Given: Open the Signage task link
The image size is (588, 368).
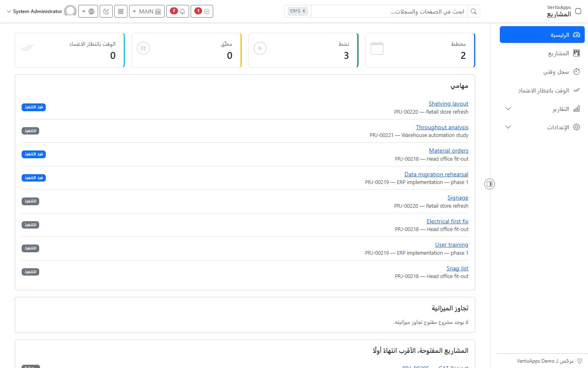Looking at the screenshot, I should 458,197.
